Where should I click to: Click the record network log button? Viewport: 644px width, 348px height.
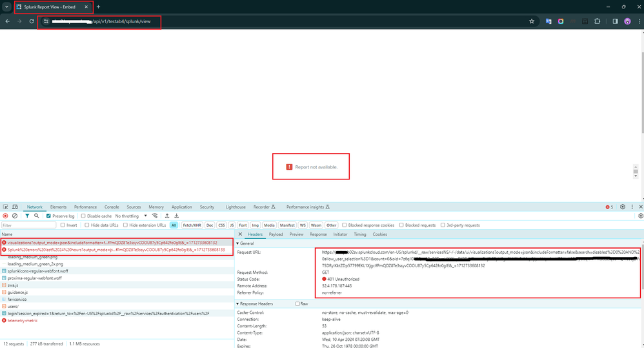coord(6,216)
